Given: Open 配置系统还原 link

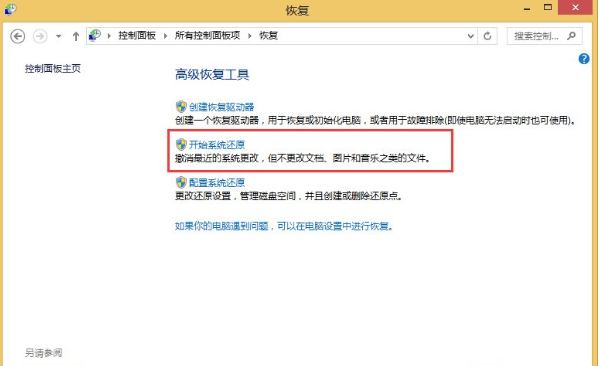Looking at the screenshot, I should [217, 183].
